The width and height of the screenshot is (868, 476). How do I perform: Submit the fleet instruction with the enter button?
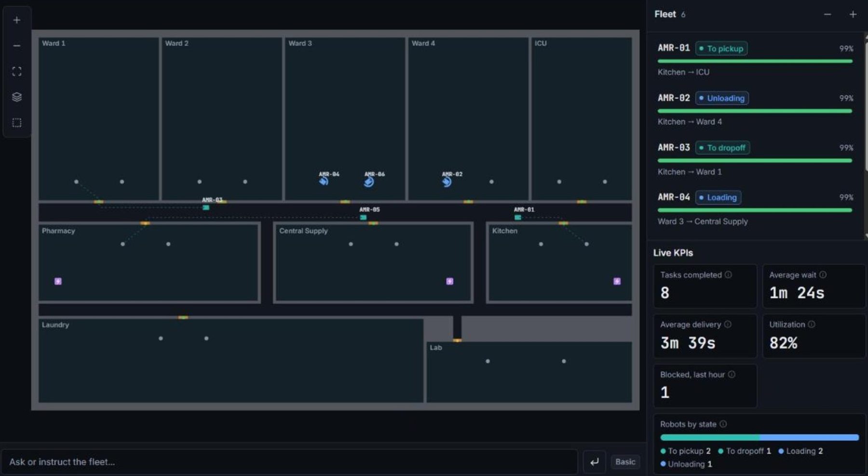pyautogui.click(x=594, y=462)
